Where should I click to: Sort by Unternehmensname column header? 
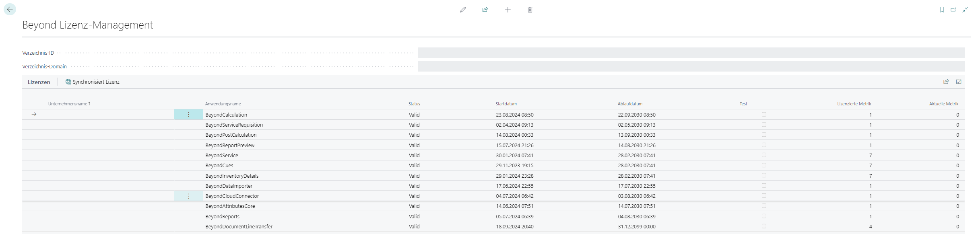(x=68, y=104)
